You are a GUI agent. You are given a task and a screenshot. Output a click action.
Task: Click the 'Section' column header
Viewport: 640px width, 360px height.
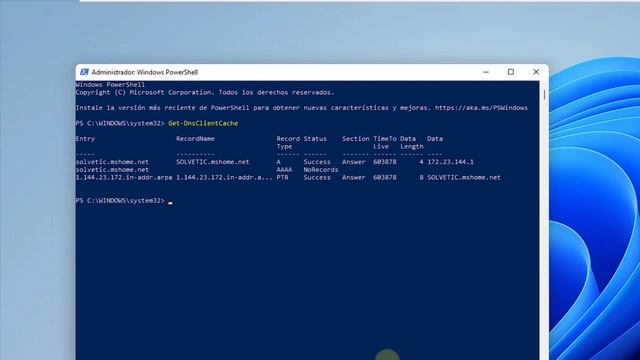pos(356,139)
